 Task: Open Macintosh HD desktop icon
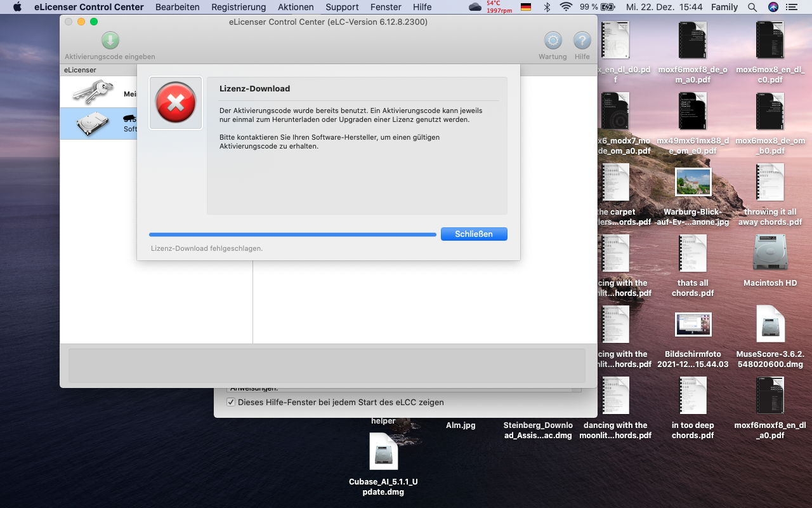769,254
